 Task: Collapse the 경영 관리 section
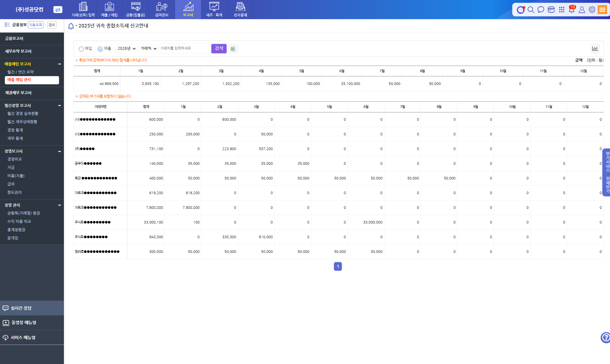coord(59,205)
